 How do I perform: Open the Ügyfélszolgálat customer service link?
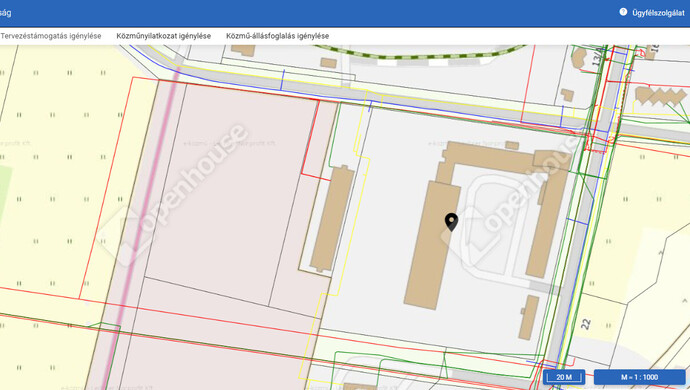click(x=658, y=13)
